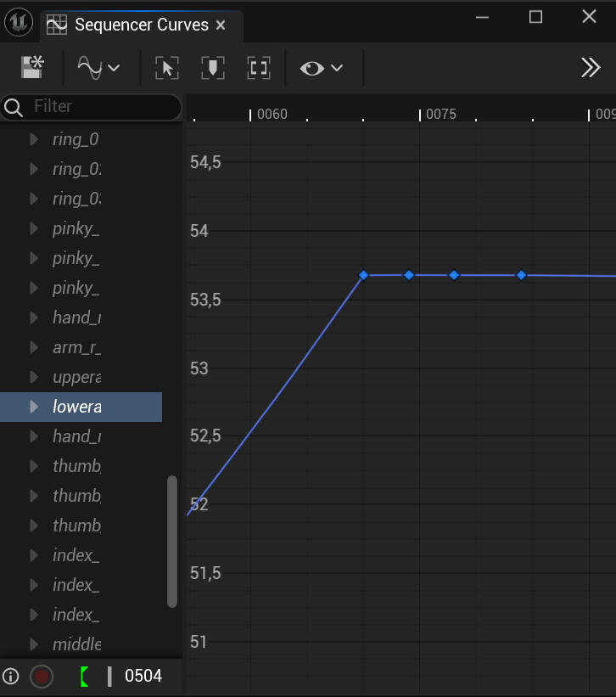616x697 pixels.
Task: Click the fit-to-frame brackets icon
Action: pos(259,68)
